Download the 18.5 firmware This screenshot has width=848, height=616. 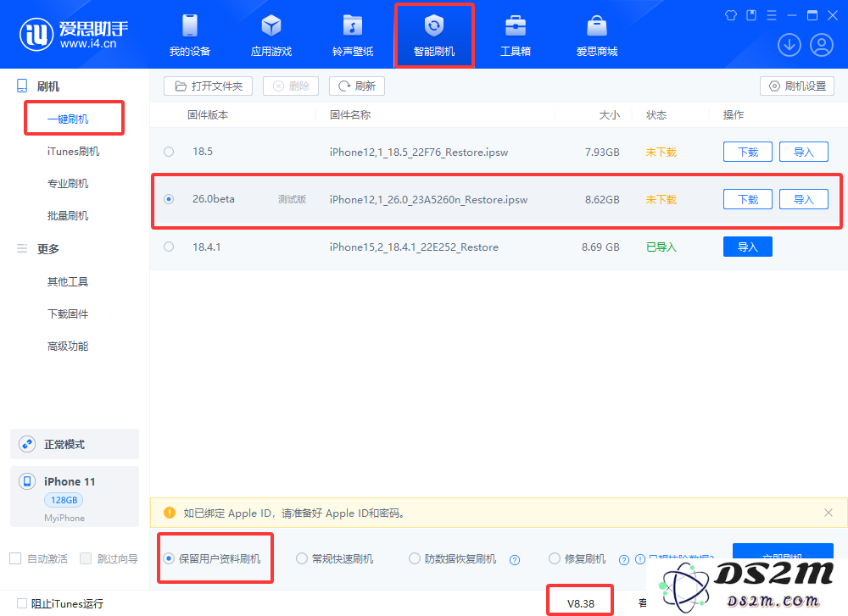pyautogui.click(x=748, y=152)
